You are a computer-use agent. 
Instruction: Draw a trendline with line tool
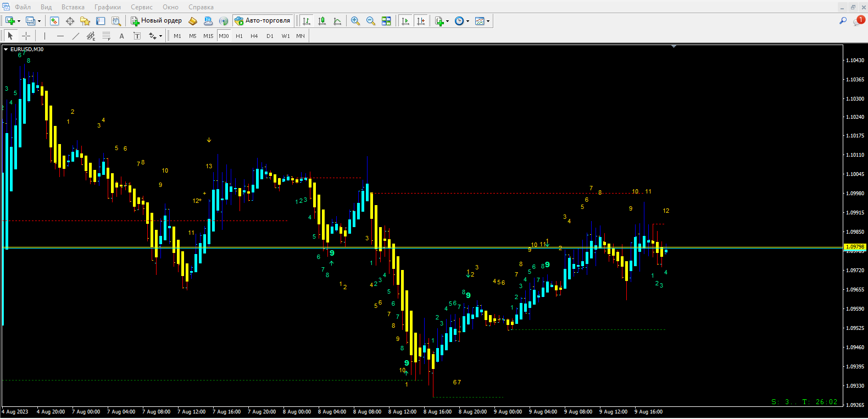pyautogui.click(x=76, y=36)
